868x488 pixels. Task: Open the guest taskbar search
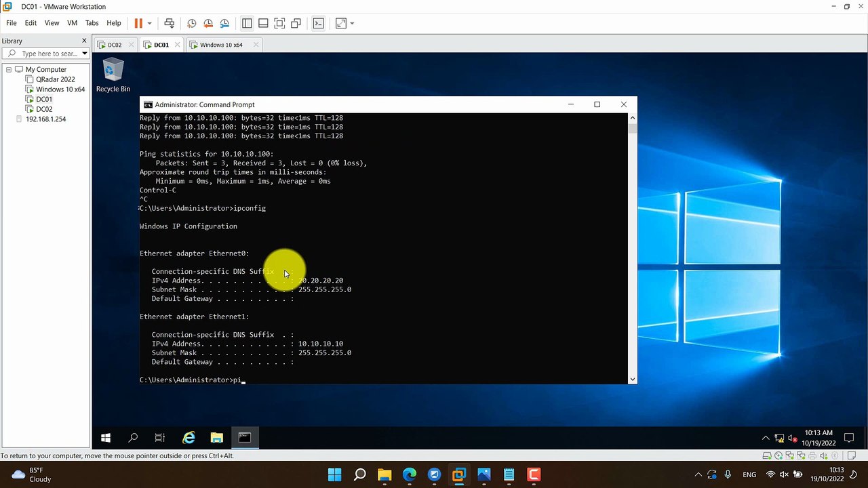pos(133,438)
